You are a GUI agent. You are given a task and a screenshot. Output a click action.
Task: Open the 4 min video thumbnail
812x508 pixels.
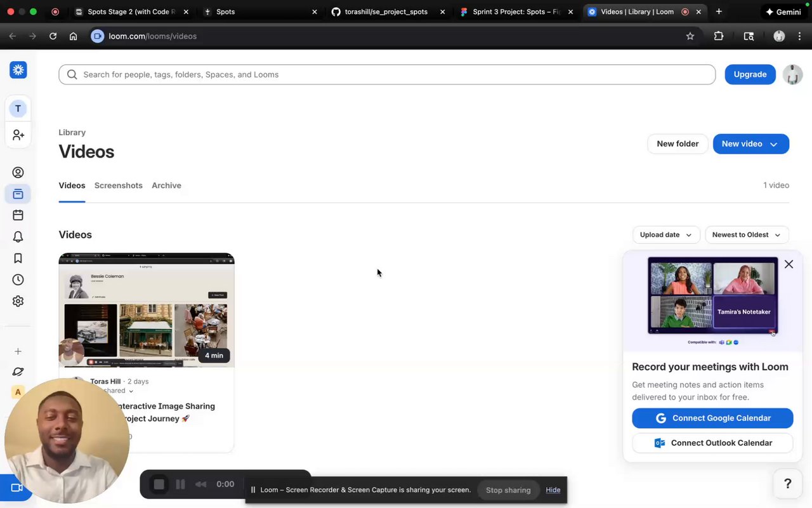[x=147, y=310]
